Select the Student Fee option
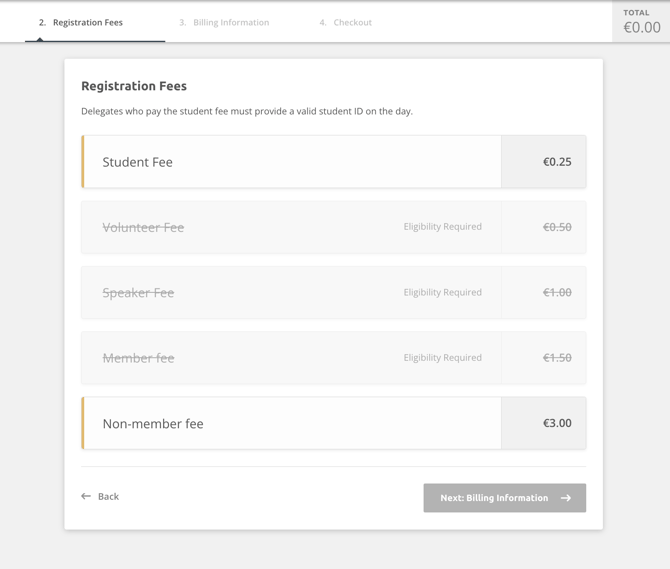 [x=334, y=162]
